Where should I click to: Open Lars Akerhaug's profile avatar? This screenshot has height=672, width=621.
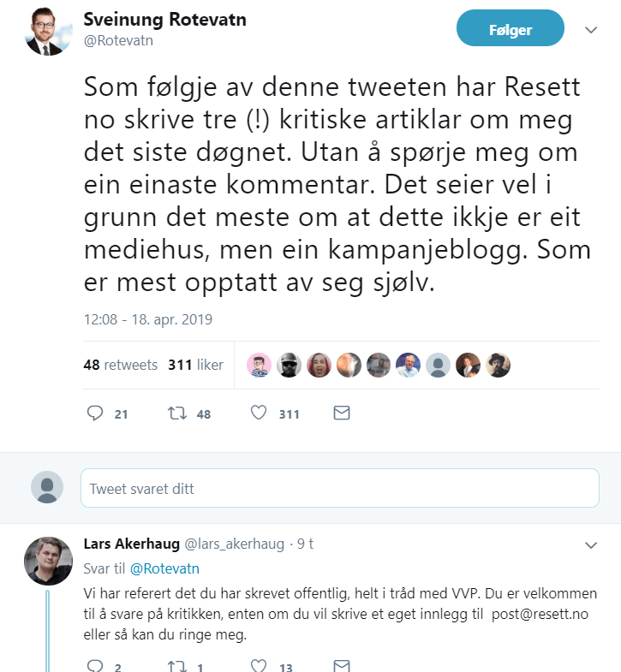(x=48, y=561)
